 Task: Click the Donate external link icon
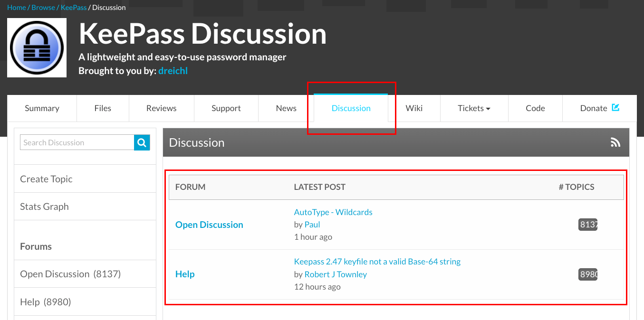[x=615, y=108]
